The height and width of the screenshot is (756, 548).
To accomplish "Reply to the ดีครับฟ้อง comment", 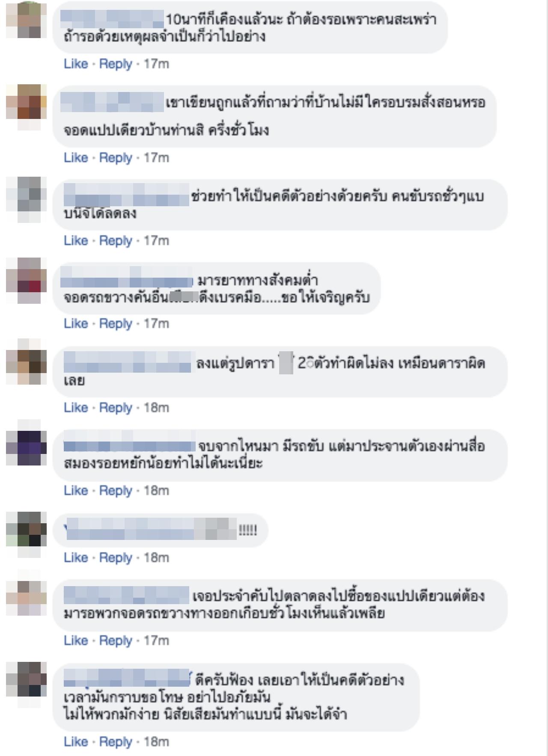I will click(x=116, y=741).
